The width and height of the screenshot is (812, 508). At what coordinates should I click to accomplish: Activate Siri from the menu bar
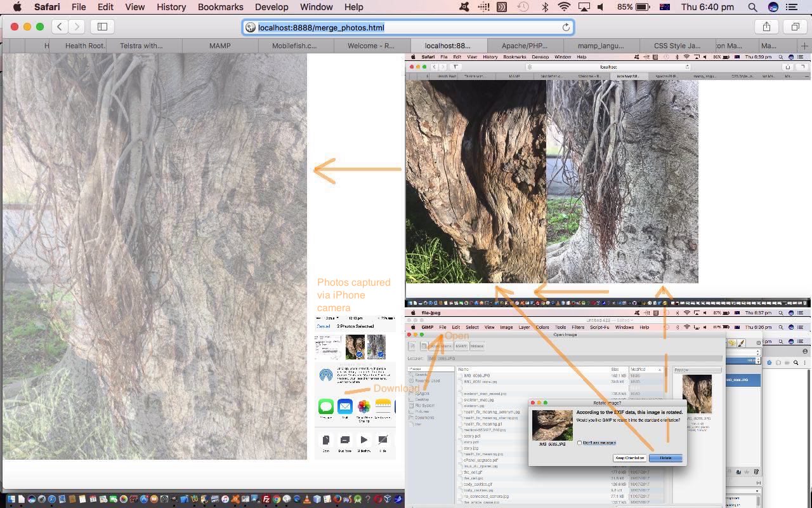pos(773,7)
